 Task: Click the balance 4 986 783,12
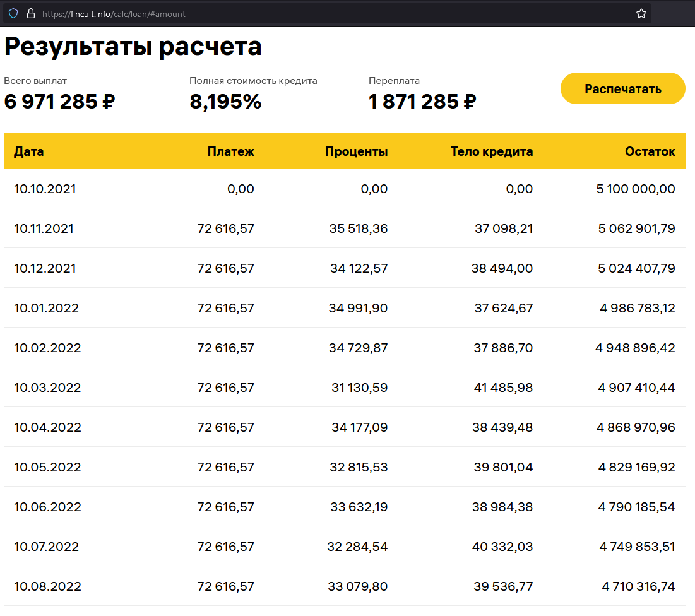click(x=638, y=308)
